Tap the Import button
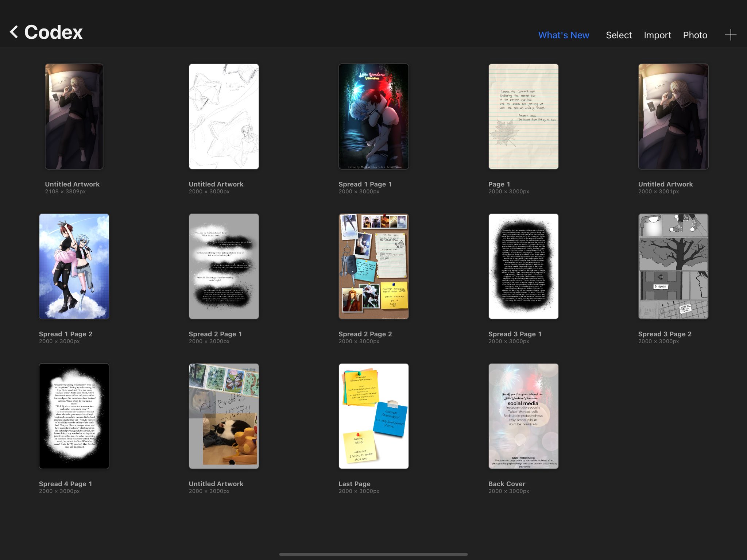Image resolution: width=747 pixels, height=560 pixels. (657, 35)
